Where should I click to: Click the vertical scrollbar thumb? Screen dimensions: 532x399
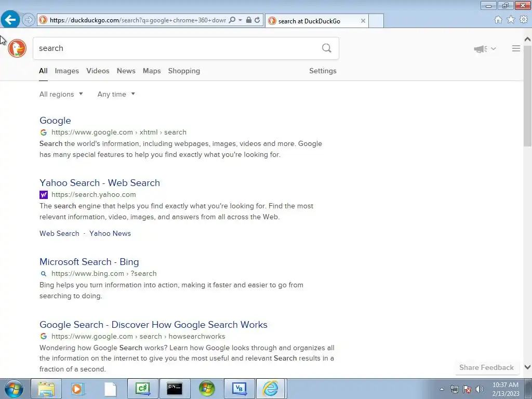point(528,96)
